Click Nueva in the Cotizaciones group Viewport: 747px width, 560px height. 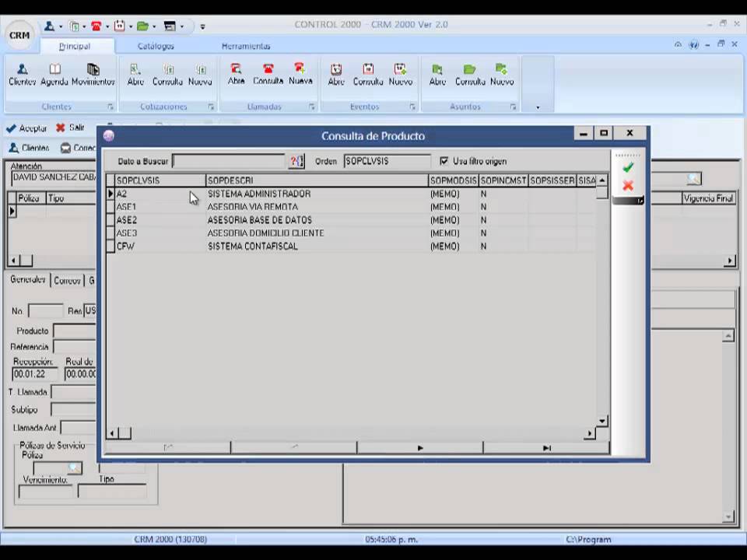coord(200,75)
